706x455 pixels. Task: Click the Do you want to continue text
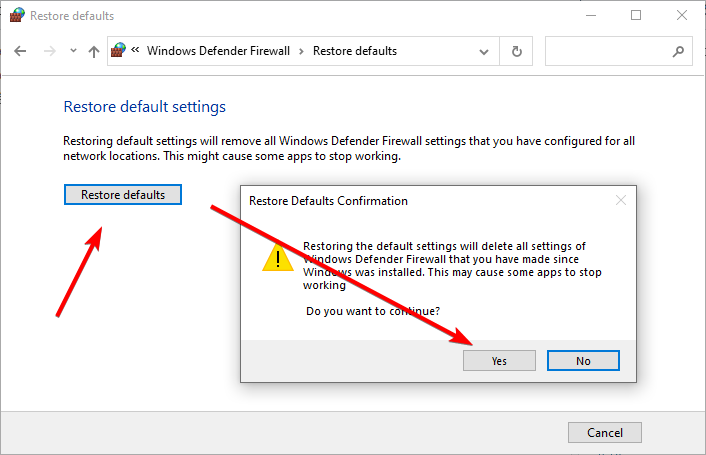pos(373,311)
